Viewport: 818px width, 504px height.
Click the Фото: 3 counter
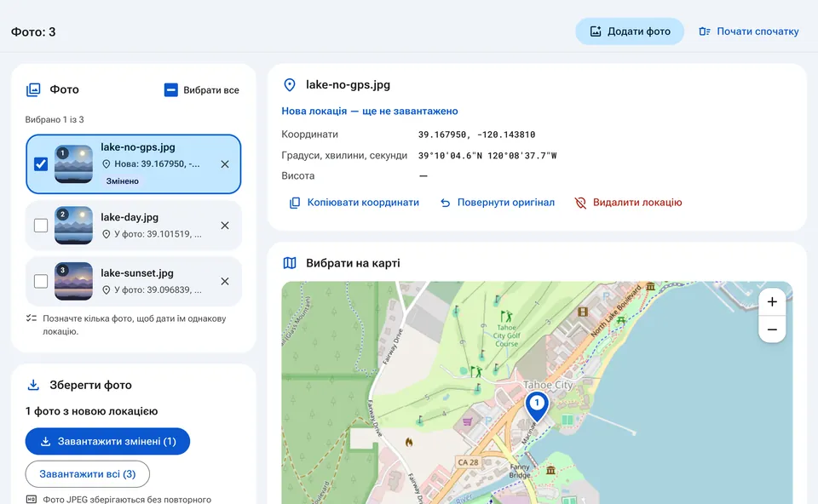click(x=33, y=31)
